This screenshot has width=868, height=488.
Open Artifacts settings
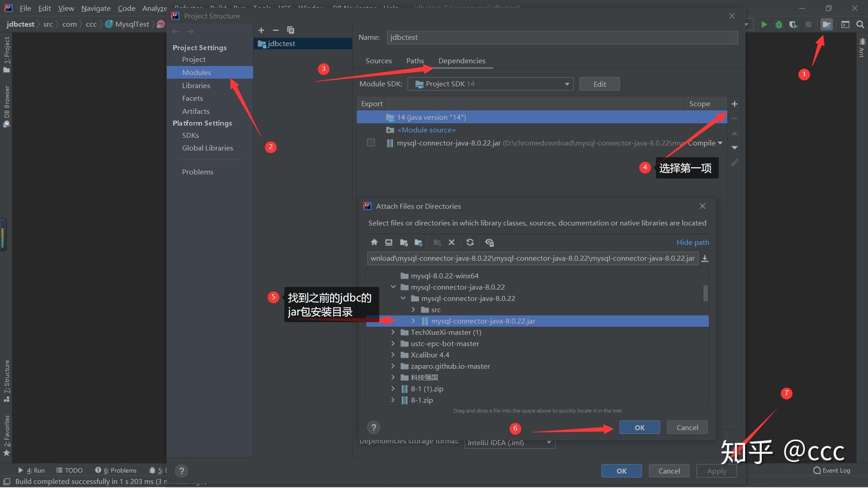tap(196, 111)
